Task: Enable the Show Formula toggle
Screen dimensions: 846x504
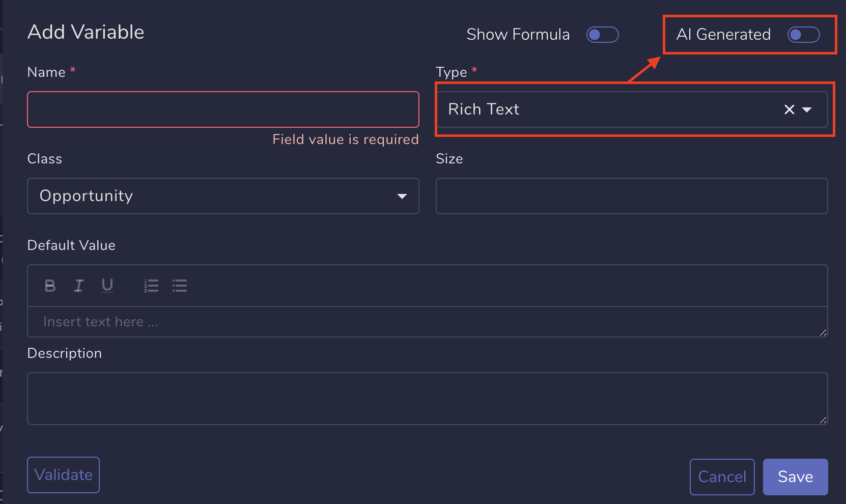Action: (602, 34)
